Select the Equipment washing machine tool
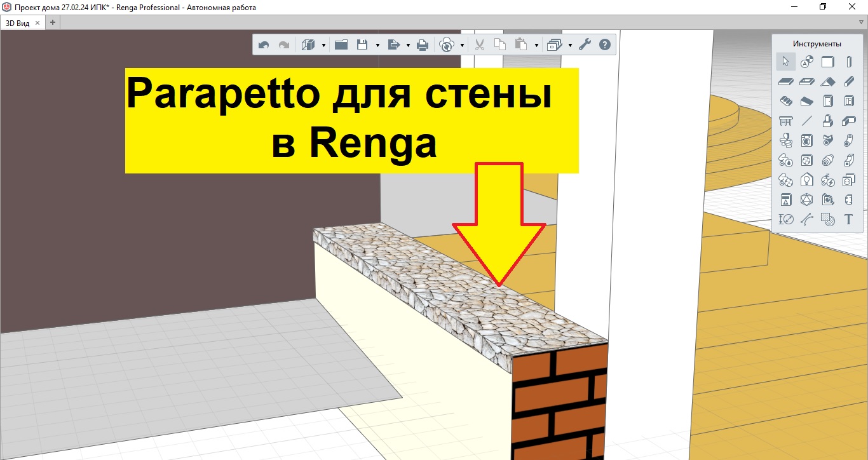 [x=806, y=140]
